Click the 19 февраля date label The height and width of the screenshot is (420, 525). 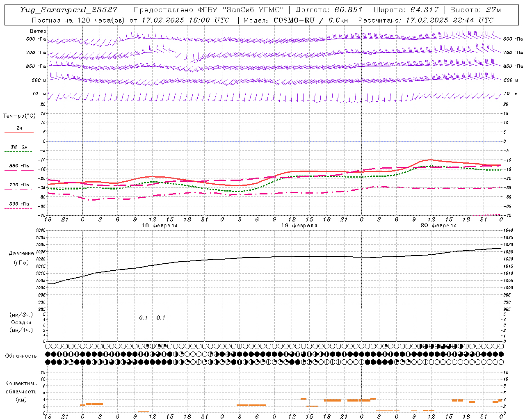pyautogui.click(x=299, y=226)
